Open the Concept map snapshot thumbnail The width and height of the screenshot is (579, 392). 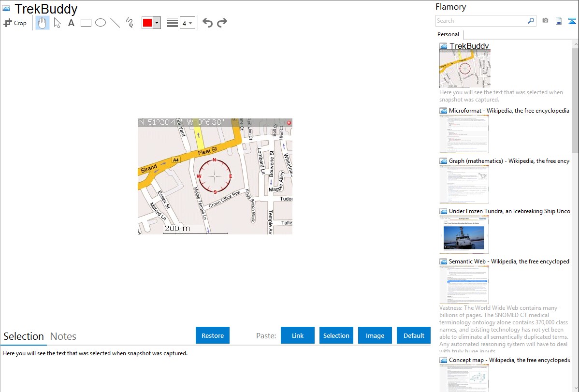click(x=464, y=378)
